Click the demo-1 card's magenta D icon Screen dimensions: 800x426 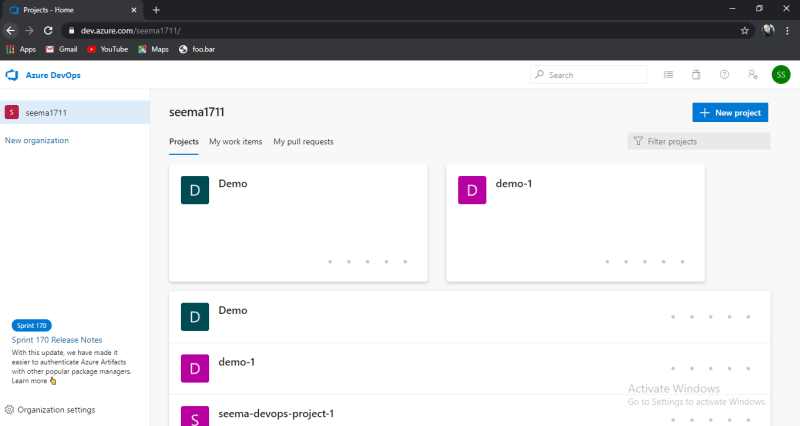[472, 190]
